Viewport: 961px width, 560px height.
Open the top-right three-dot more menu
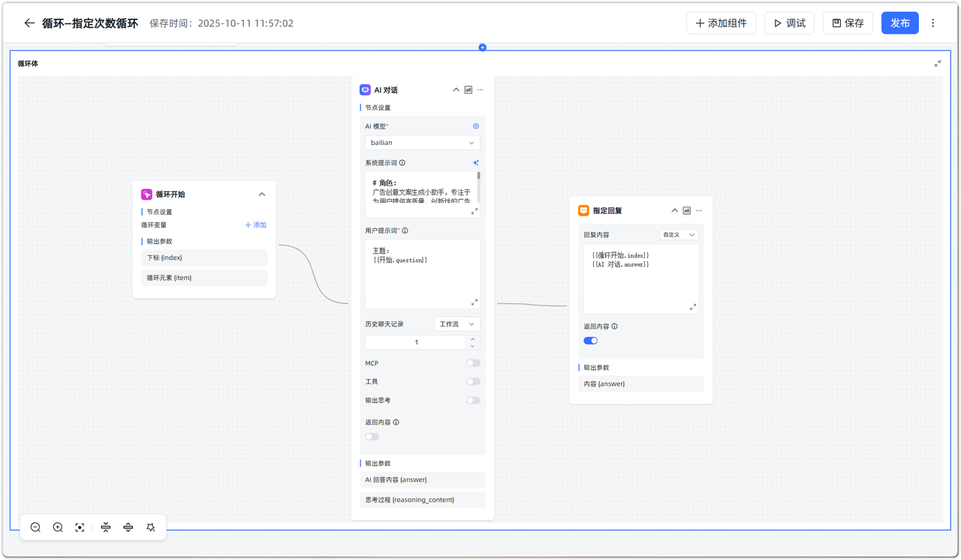pos(933,23)
